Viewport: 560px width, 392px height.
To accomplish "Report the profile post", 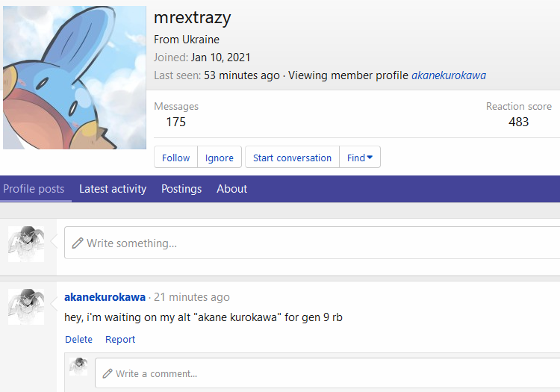I will tap(120, 339).
